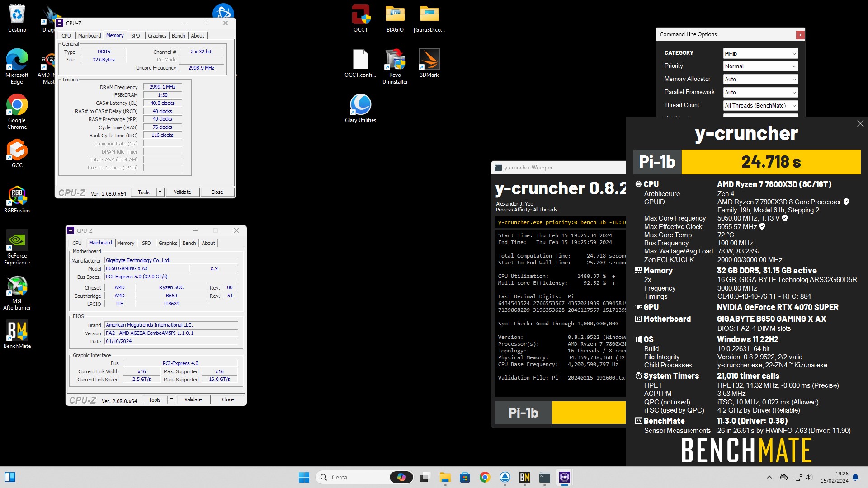
Task: Open the OCCT desktop icon
Action: [x=360, y=18]
